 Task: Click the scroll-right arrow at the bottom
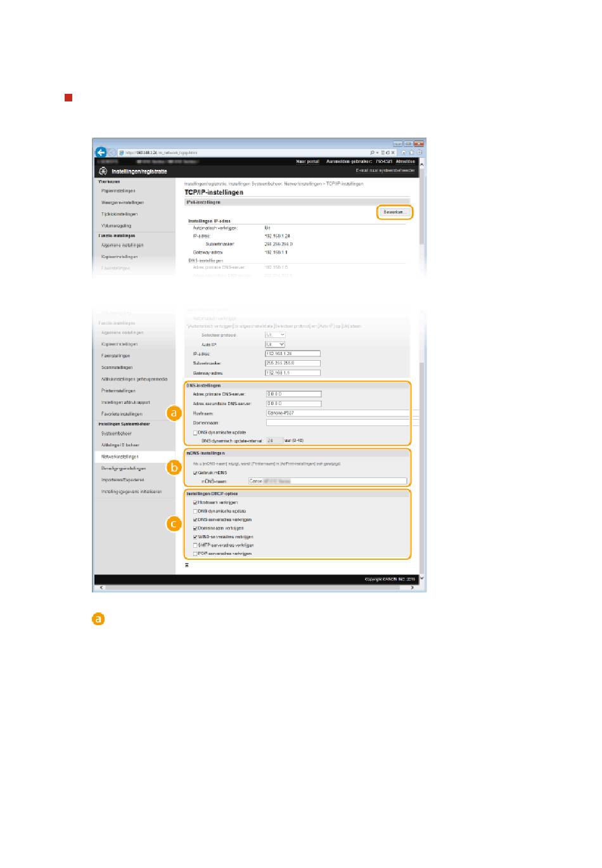413,588
